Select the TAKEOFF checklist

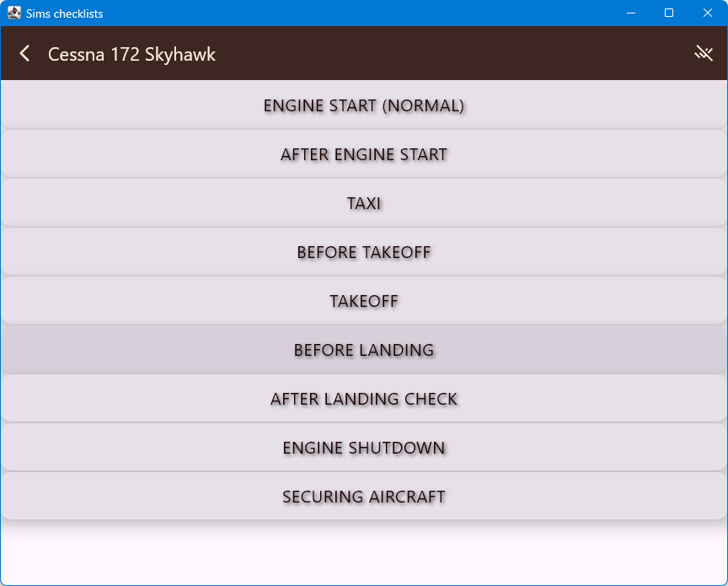[x=364, y=301]
